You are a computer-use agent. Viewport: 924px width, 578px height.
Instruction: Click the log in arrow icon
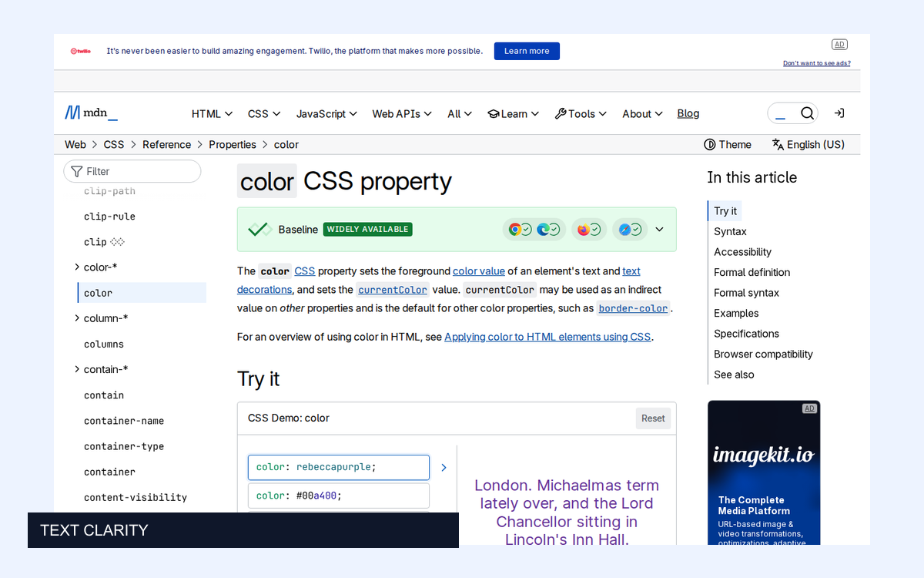pos(839,113)
